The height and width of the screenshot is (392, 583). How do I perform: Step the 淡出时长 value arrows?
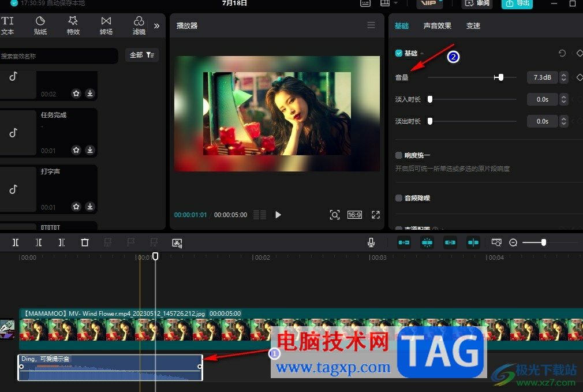pyautogui.click(x=564, y=121)
